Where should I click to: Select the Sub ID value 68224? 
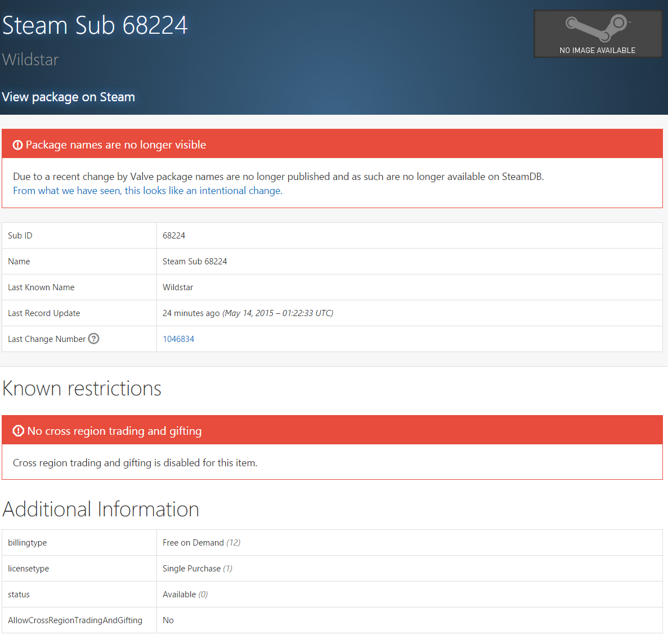174,236
